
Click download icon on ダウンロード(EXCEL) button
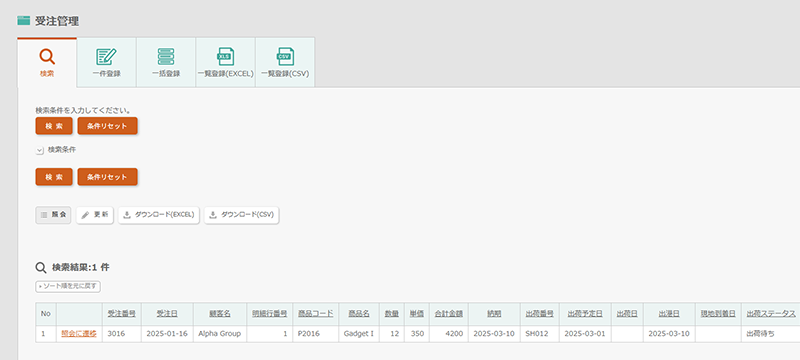click(127, 215)
